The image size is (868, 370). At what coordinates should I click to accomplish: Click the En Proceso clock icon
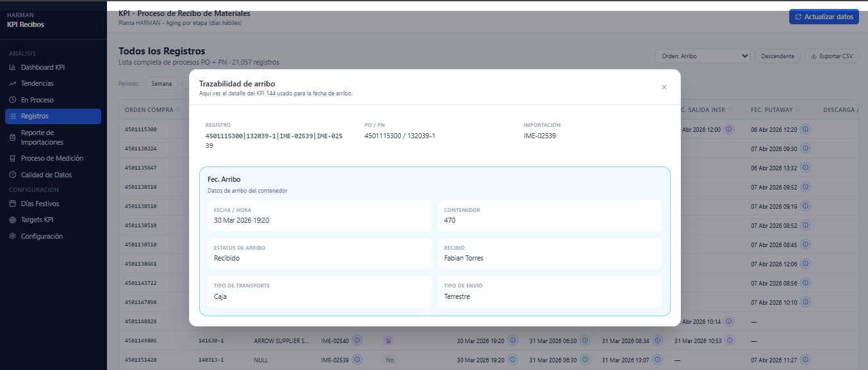13,99
